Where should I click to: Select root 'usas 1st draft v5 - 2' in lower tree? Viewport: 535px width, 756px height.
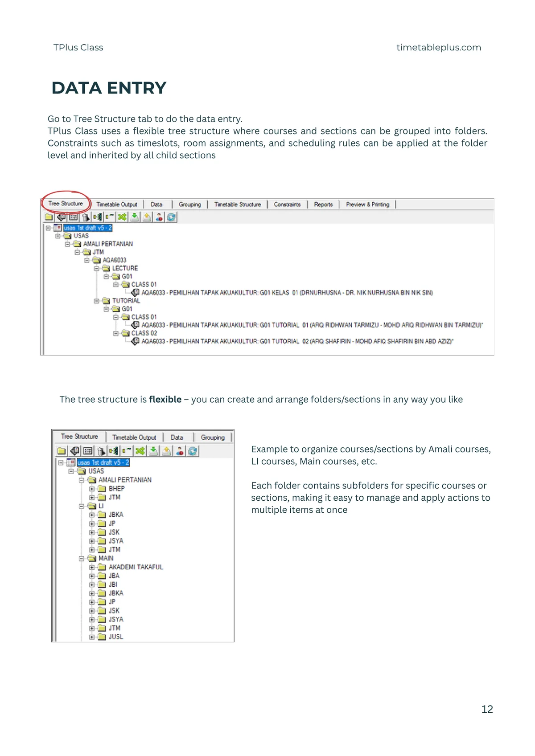103,462
